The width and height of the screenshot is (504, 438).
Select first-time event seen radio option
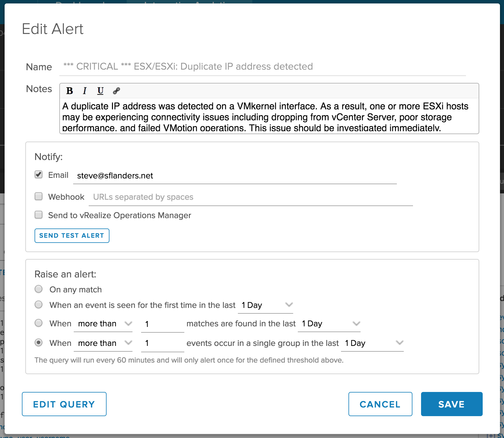39,304
